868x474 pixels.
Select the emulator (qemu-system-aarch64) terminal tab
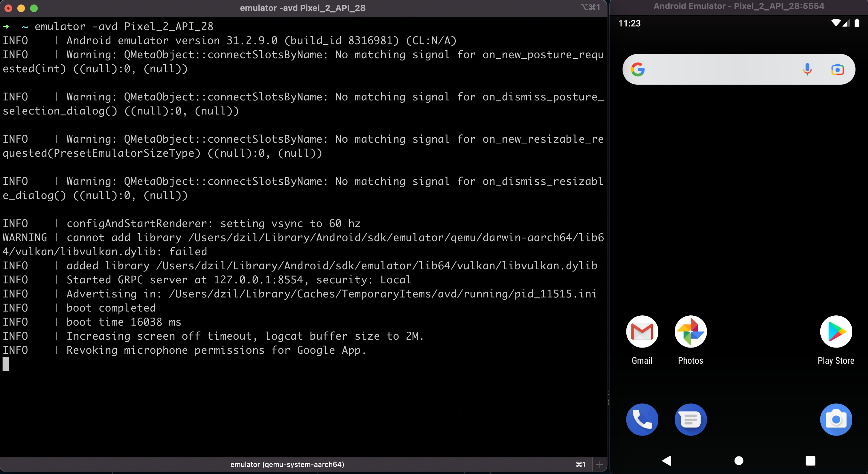287,465
